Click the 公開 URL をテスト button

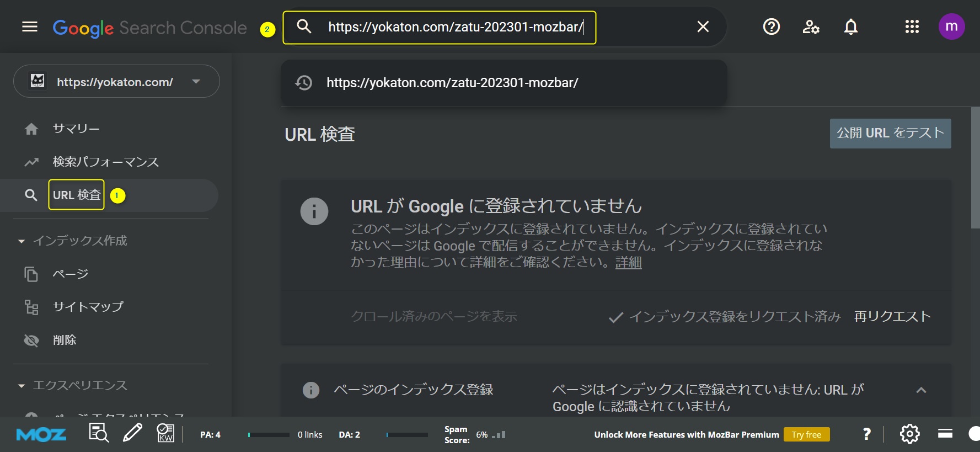[890, 133]
